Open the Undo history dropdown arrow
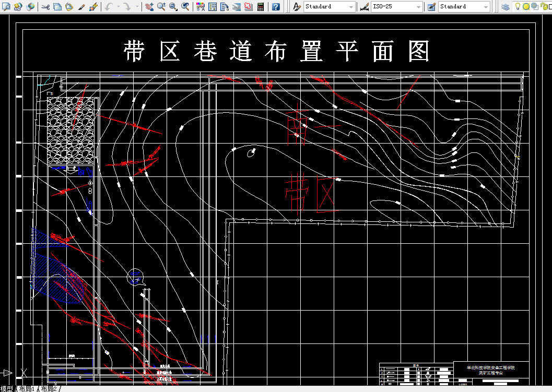 (x=118, y=6)
